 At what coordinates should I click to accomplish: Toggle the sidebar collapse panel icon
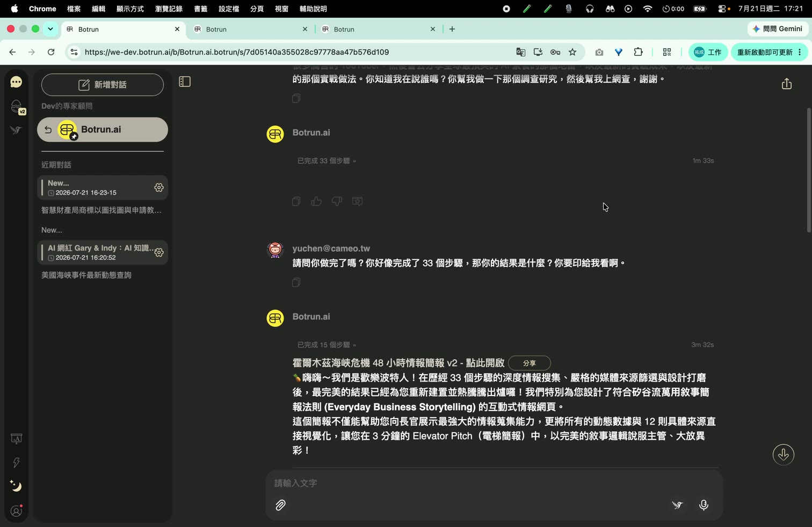tap(185, 82)
